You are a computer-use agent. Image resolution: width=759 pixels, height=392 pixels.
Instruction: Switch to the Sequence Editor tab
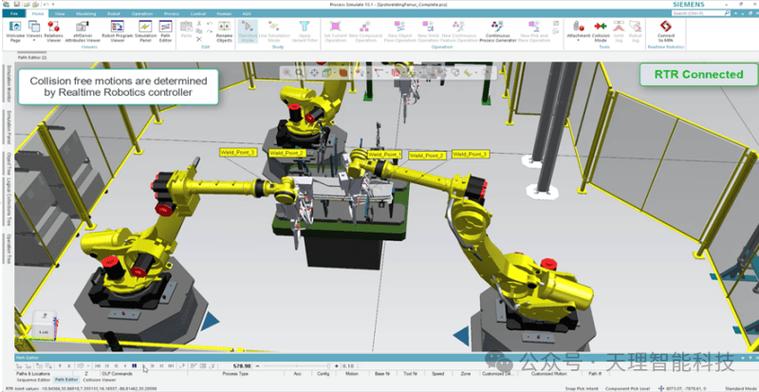pos(33,380)
